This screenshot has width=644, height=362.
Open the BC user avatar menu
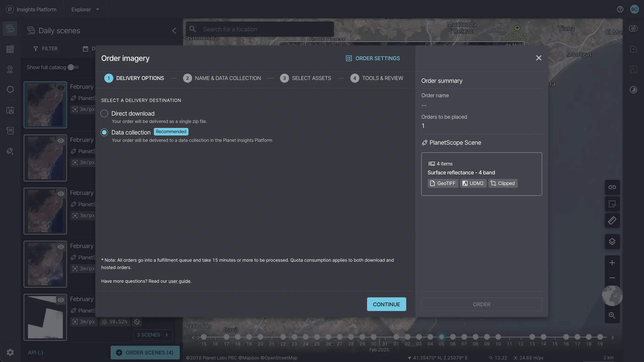pyautogui.click(x=634, y=9)
